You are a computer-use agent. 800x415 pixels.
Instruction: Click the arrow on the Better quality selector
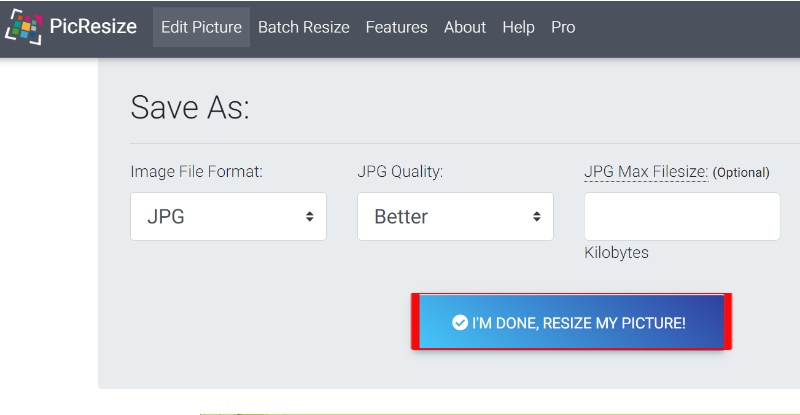tap(537, 216)
